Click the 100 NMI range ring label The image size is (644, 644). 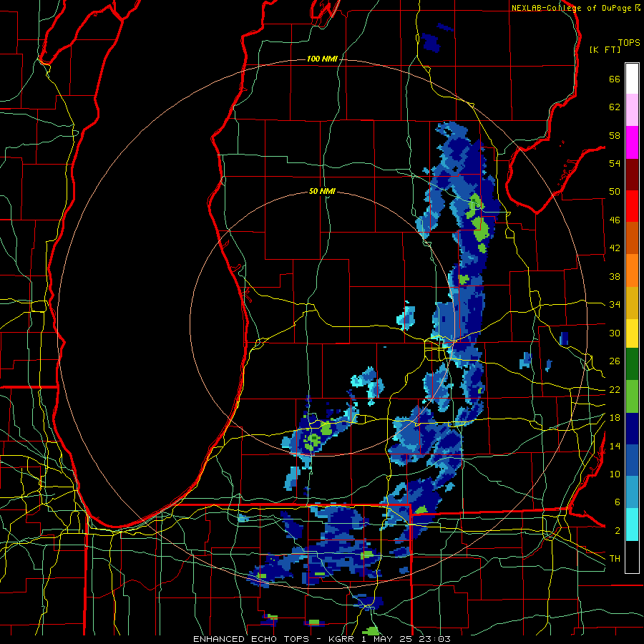[322, 59]
